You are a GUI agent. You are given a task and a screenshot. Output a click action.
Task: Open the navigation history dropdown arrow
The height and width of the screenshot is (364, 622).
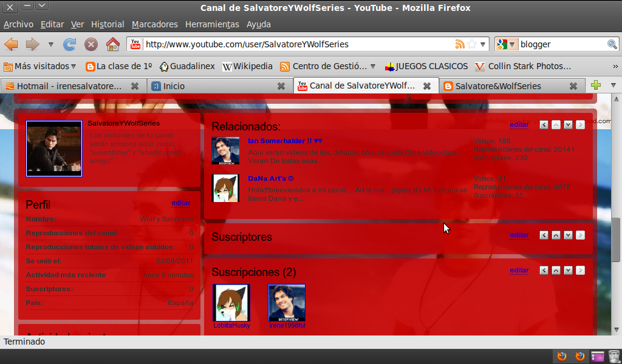51,44
